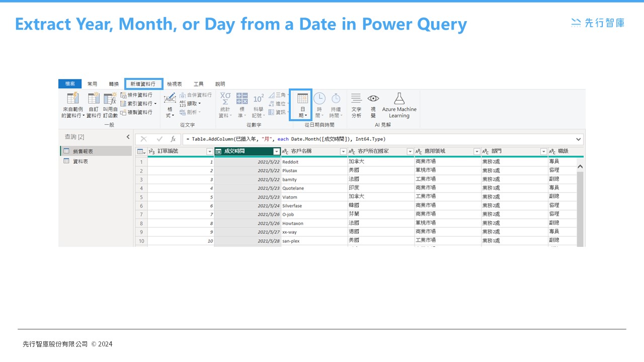Click the 索引資料行 (Index Column) icon
This screenshot has width=644, height=362.
coord(136,104)
